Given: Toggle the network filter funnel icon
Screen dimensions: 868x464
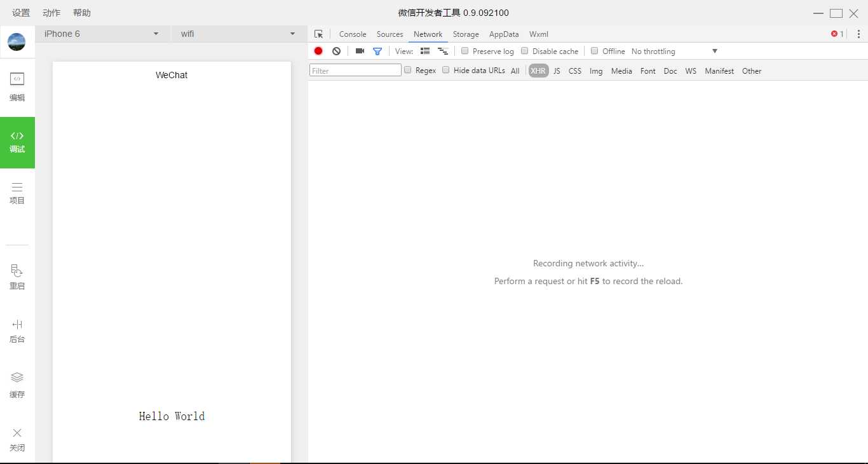Looking at the screenshot, I should tap(377, 51).
